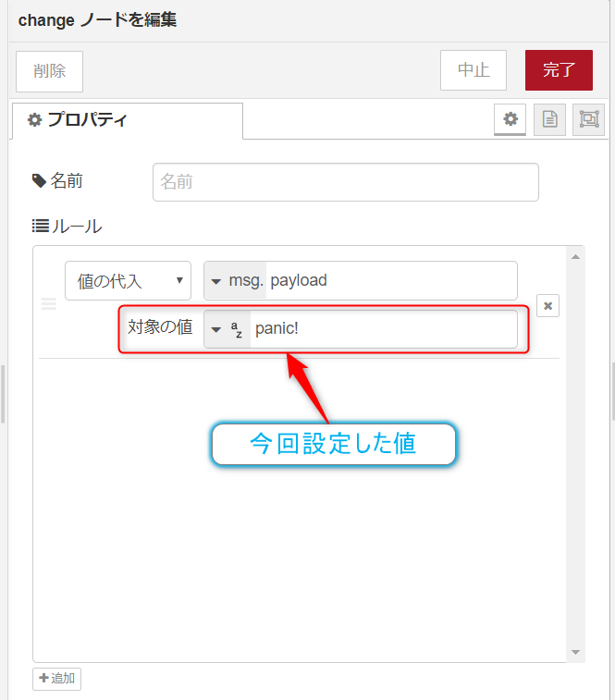Open node description document icon tab
Viewport: 615px width, 700px height.
[x=549, y=119]
